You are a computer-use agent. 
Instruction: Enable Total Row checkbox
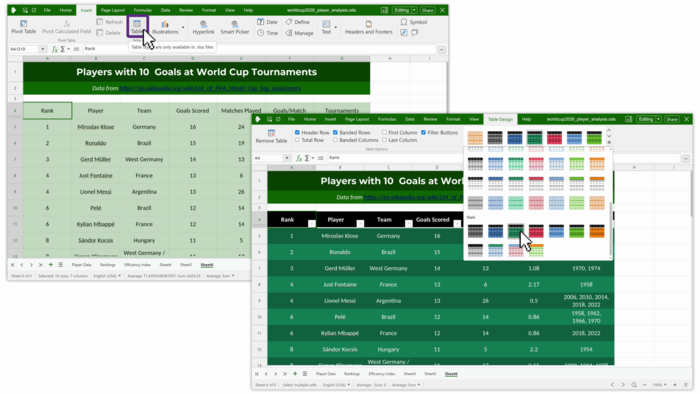click(297, 140)
